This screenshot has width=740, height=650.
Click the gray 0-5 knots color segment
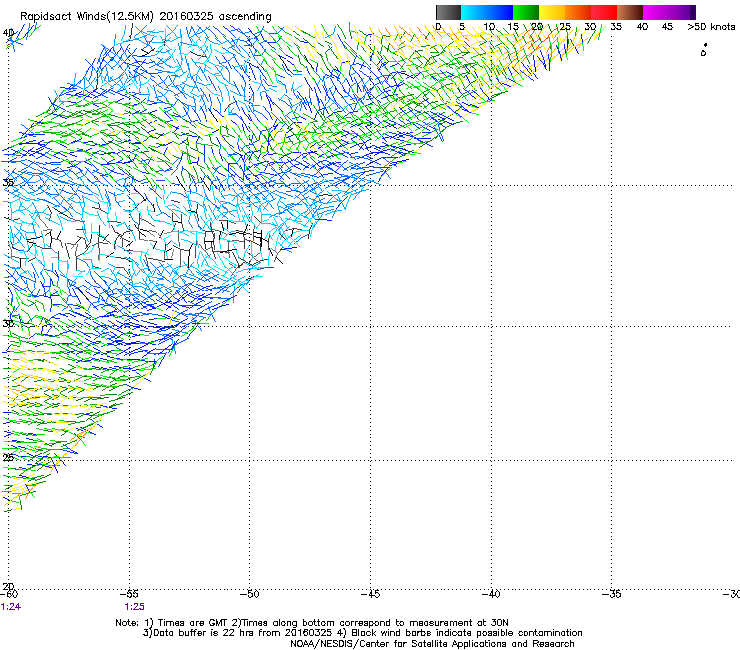(448, 12)
